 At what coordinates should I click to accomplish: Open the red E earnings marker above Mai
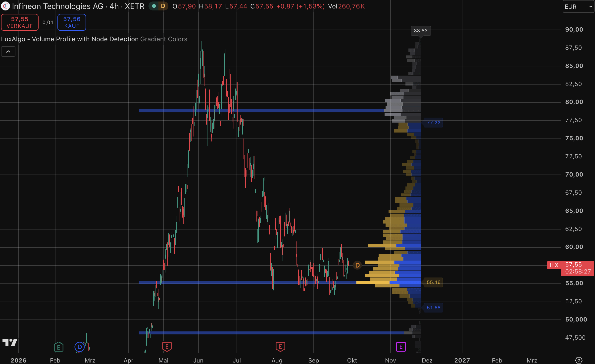point(167,347)
